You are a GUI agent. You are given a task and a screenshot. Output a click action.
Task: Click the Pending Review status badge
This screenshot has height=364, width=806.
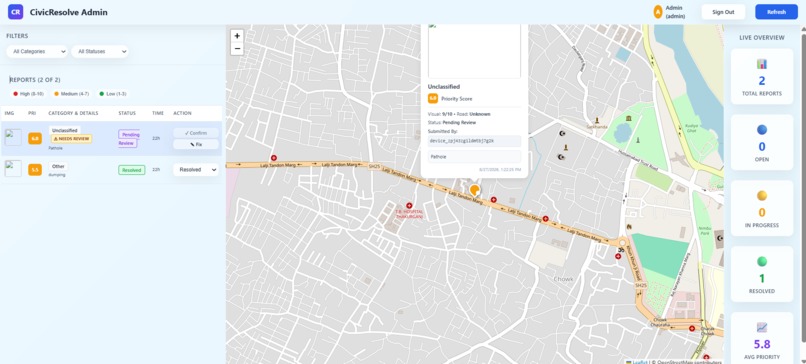tap(128, 138)
